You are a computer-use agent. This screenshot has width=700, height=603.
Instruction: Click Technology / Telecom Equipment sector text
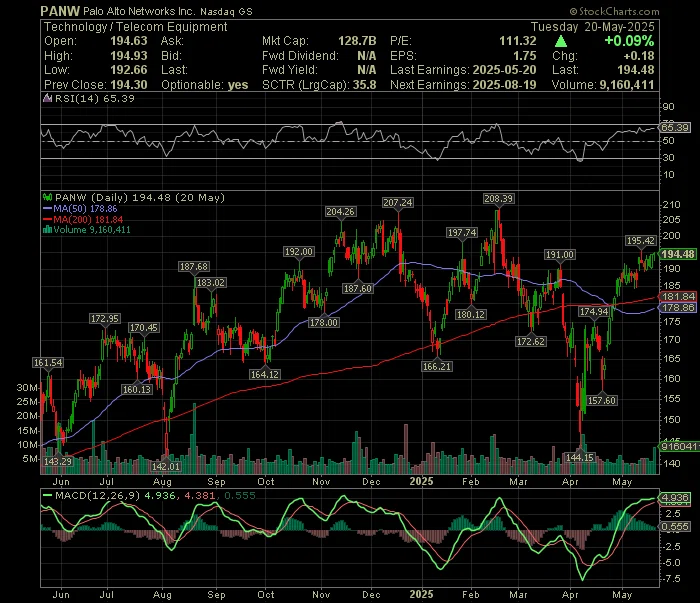pos(136,27)
